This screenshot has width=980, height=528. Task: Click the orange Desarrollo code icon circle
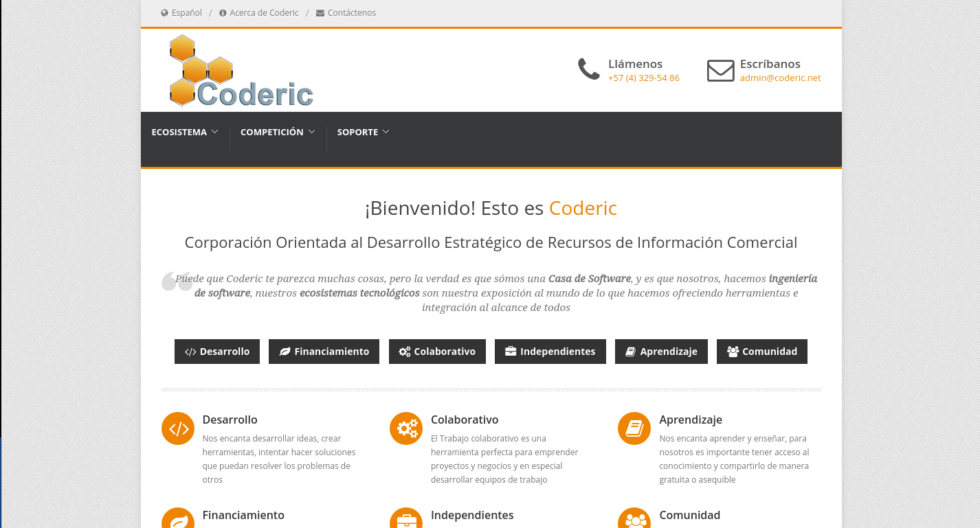click(x=178, y=428)
